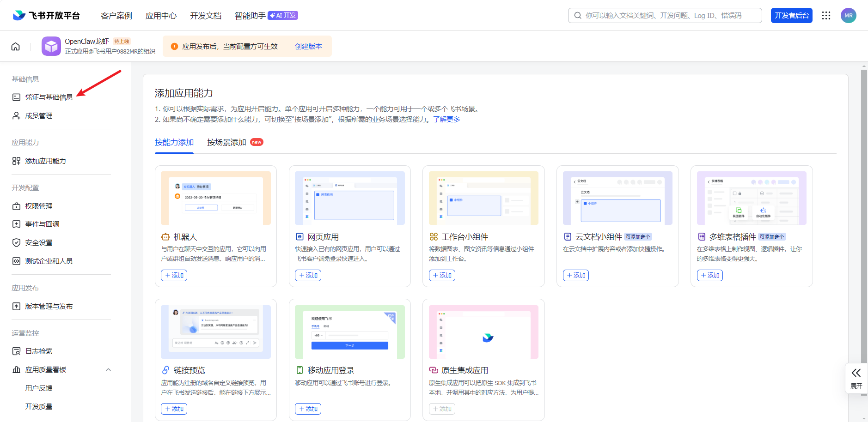
Task: Expand the side panel with 展开 button
Action: (856, 378)
